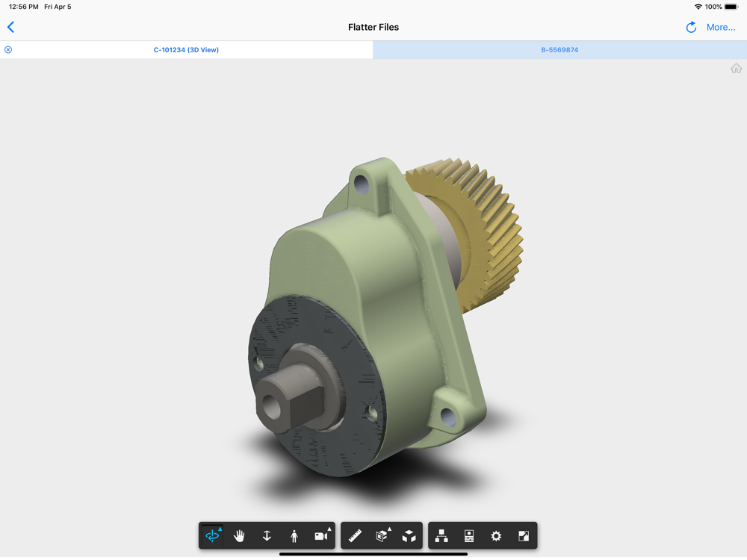Switch to C-101234 (3D View) tab
Image resolution: width=747 pixels, height=560 pixels.
point(186,50)
